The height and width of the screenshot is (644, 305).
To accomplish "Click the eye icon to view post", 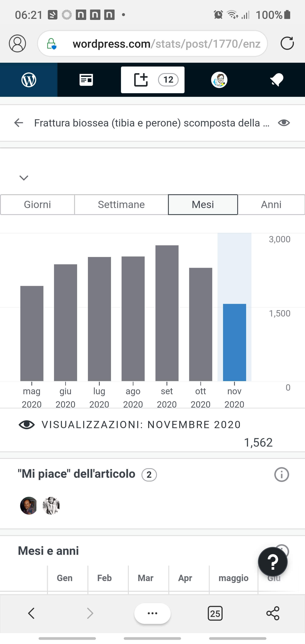I will click(x=284, y=123).
